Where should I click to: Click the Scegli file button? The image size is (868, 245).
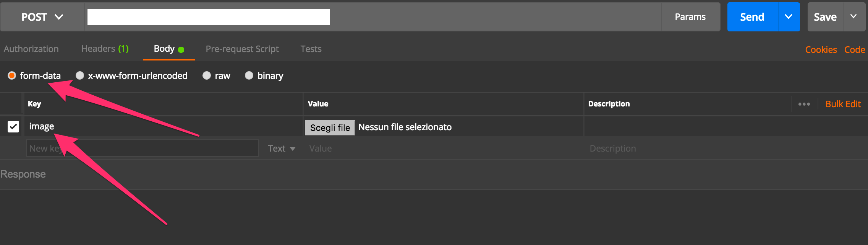coord(330,127)
